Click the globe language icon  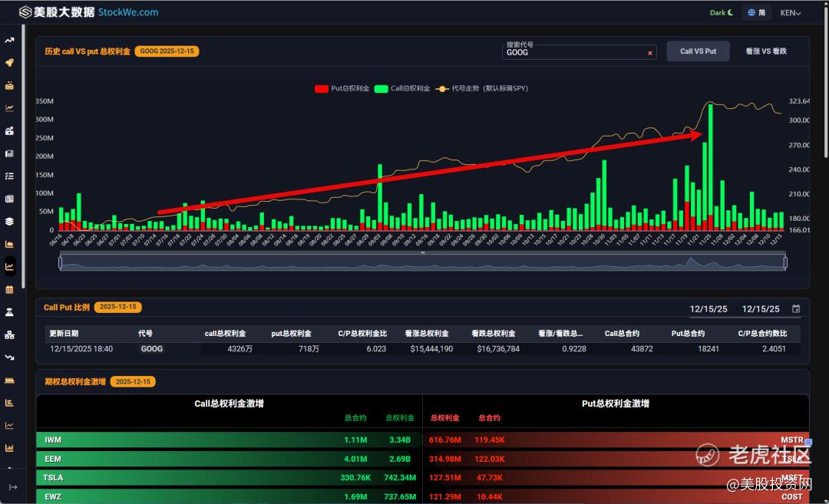click(751, 13)
